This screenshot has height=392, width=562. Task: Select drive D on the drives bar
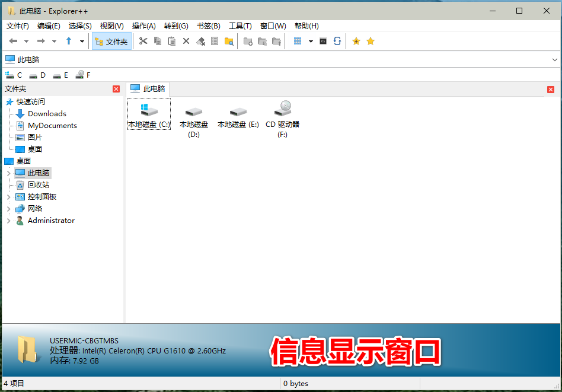(x=38, y=75)
